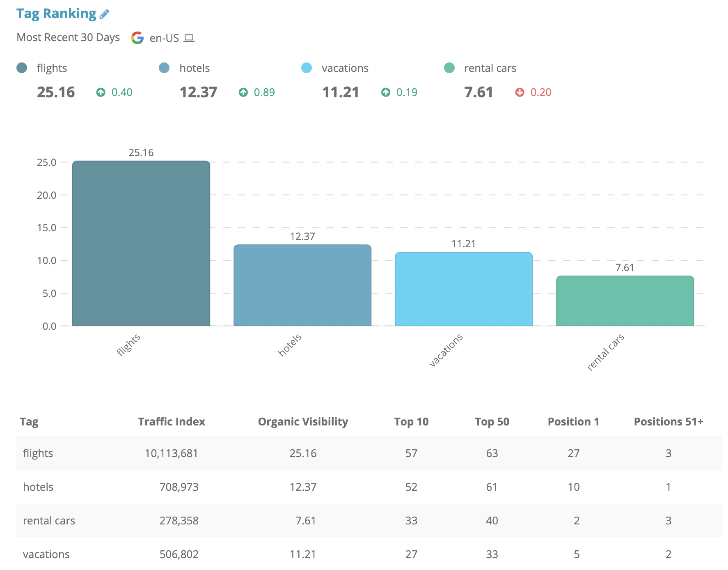Click the red down arrow beside 0.20
This screenshot has height=570, width=728.
[x=520, y=92]
